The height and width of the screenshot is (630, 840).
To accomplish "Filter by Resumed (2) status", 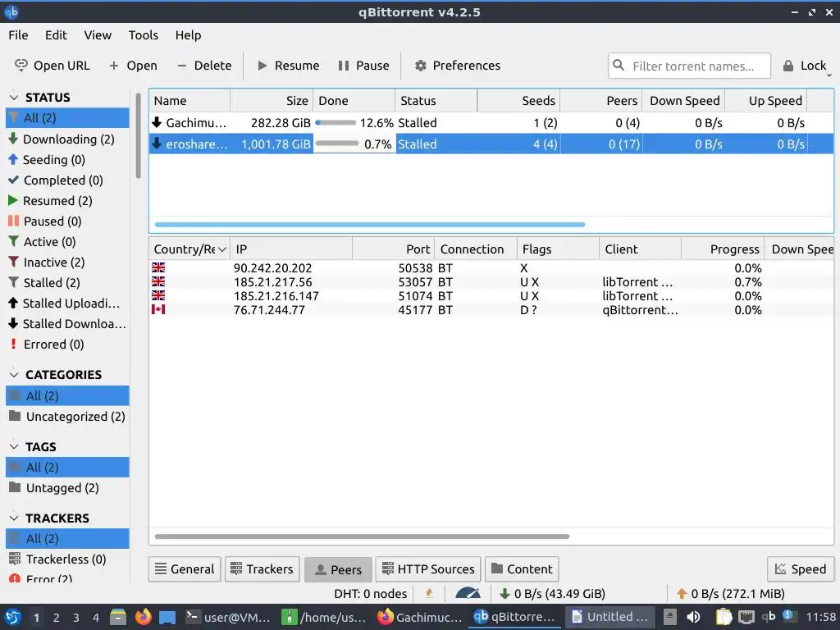I will pyautogui.click(x=67, y=201).
